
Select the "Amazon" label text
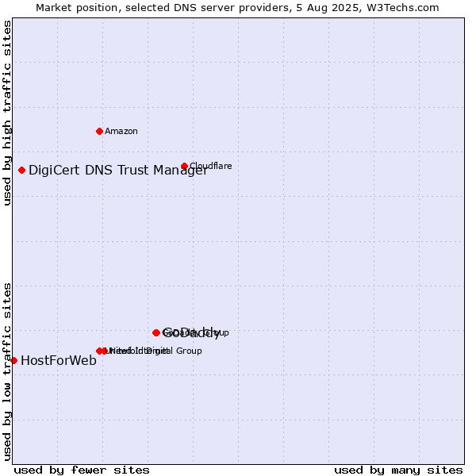(x=121, y=131)
